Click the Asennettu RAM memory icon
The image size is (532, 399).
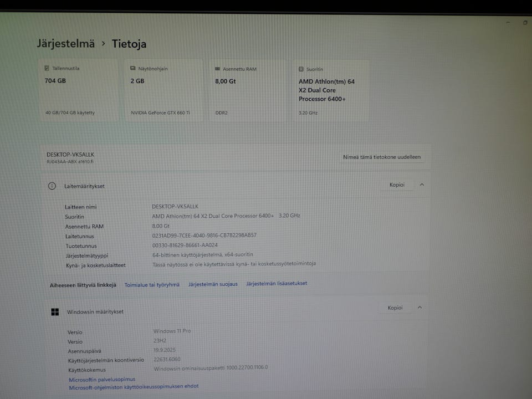tap(217, 69)
